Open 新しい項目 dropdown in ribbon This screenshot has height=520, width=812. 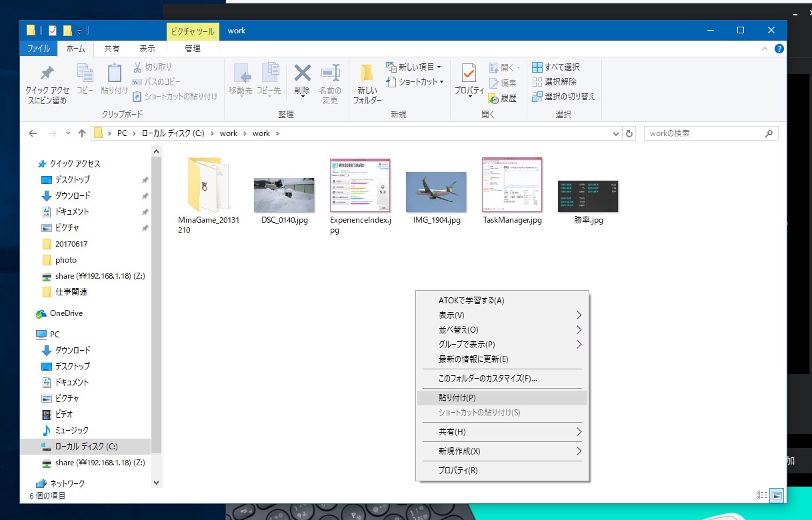413,67
